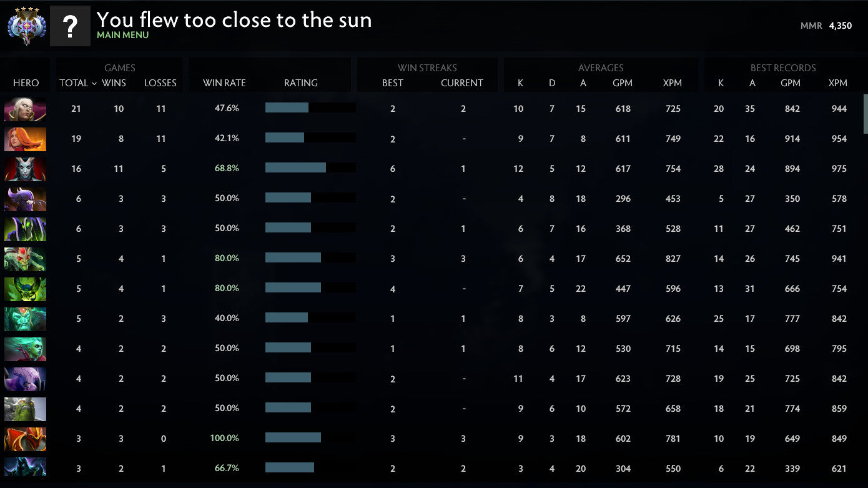Select Invoker's hero portrait
Viewport: 868px width, 488px height.
25,109
